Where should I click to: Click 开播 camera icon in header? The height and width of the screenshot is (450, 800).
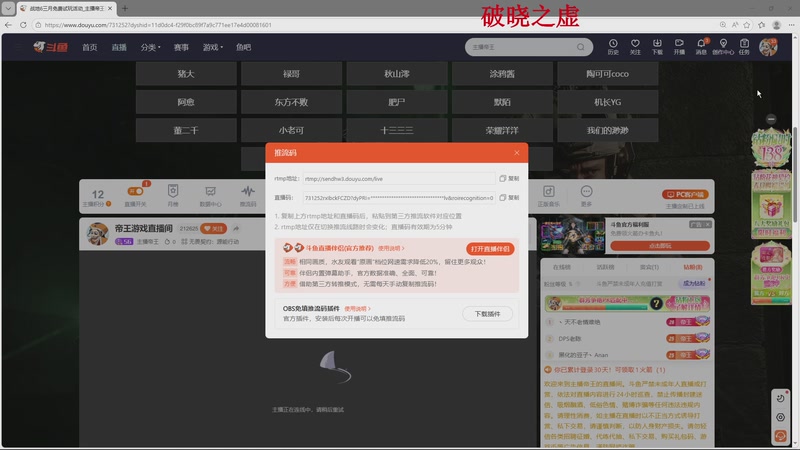[679, 47]
